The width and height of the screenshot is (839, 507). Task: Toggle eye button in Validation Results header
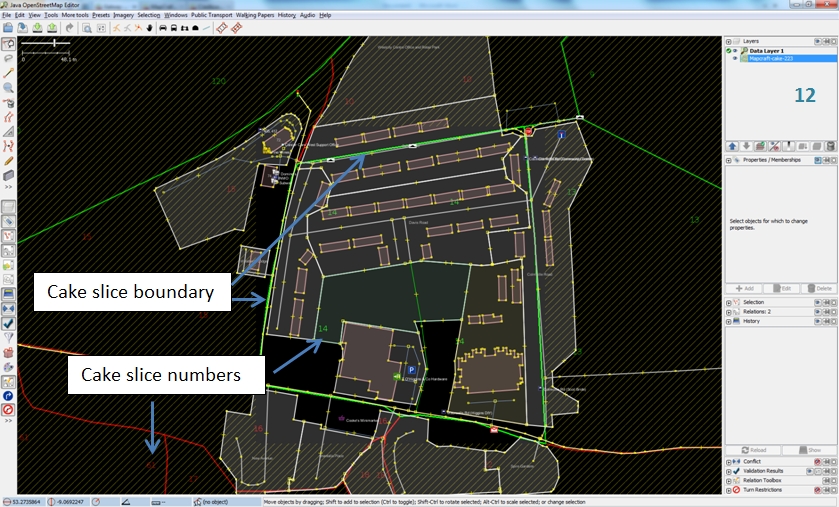[x=810, y=471]
